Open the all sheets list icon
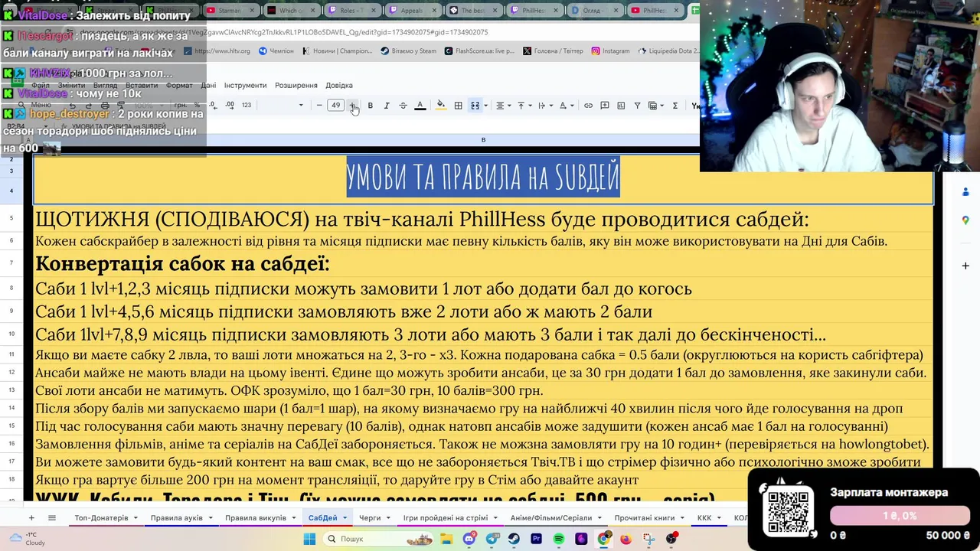Image resolution: width=980 pixels, height=551 pixels. click(52, 518)
